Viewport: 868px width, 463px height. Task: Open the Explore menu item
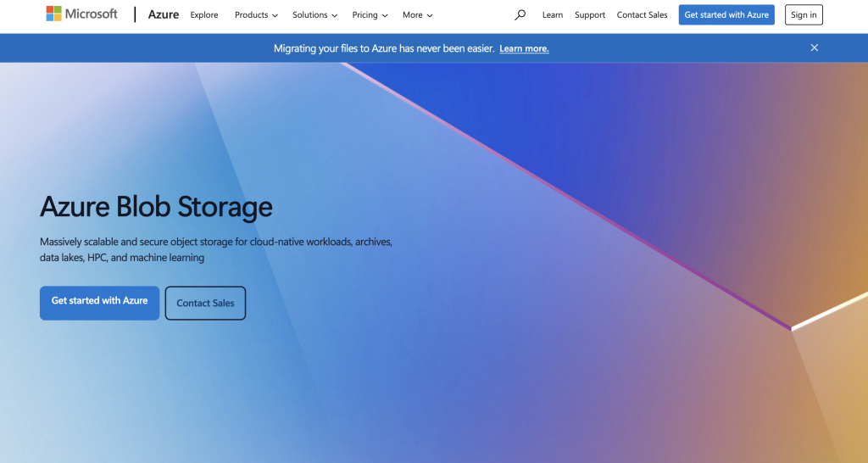(x=204, y=15)
